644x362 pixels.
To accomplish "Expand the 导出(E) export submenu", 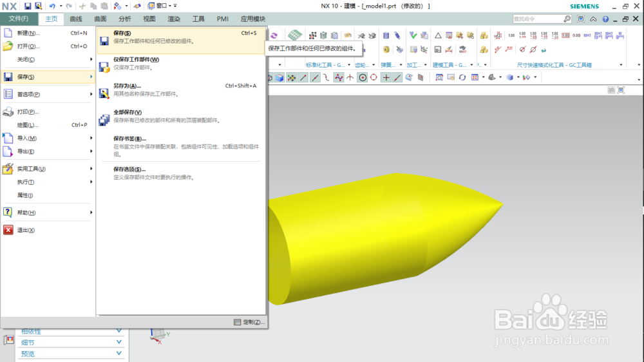I will pos(48,151).
